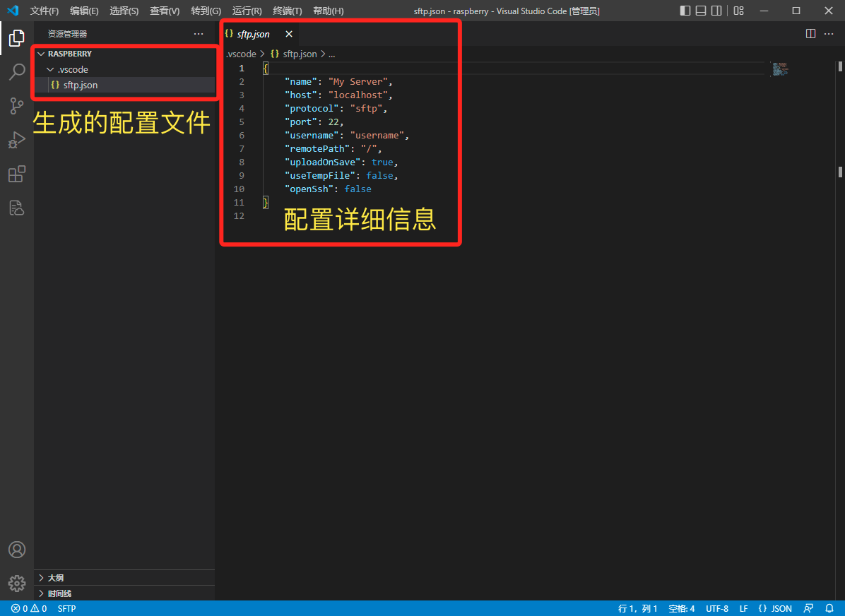Screen dimensions: 845x616
Task: Open the Explorer view in activity bar
Action: point(17,37)
